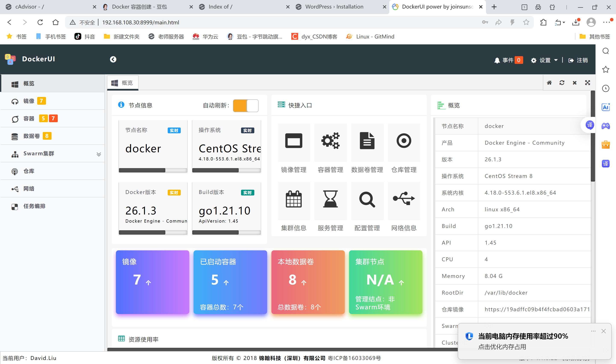Viewport: 616px width, 364px height.
Task: Select 容器 in the sidebar
Action: (x=29, y=119)
